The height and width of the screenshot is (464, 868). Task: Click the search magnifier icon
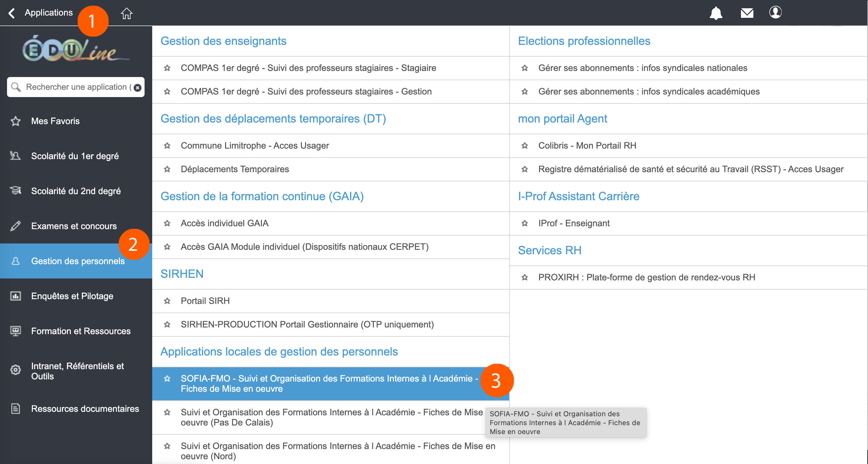(16, 87)
